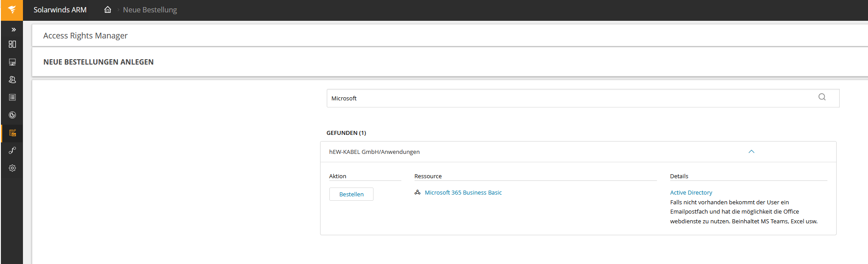Open the settings gear sidebar icon

pyautogui.click(x=12, y=168)
